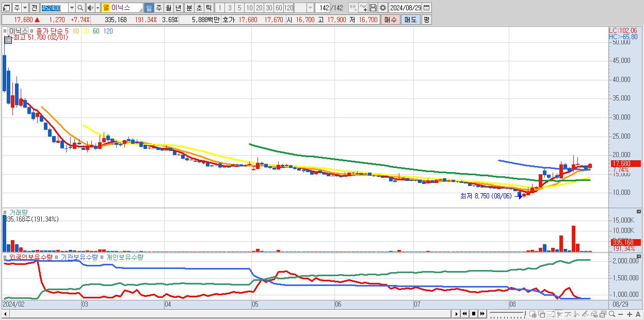644x320 pixels.
Task: Click the dimmed people icon in toolbar
Action: point(353,8)
